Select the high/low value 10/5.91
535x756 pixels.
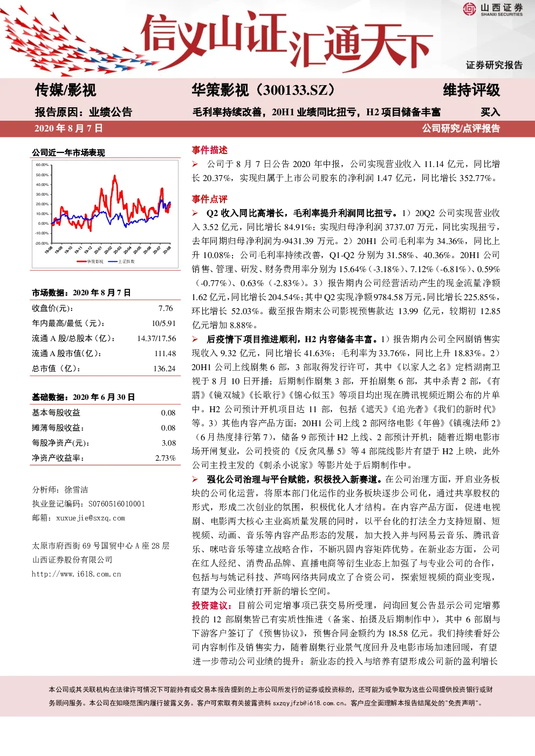point(163,323)
